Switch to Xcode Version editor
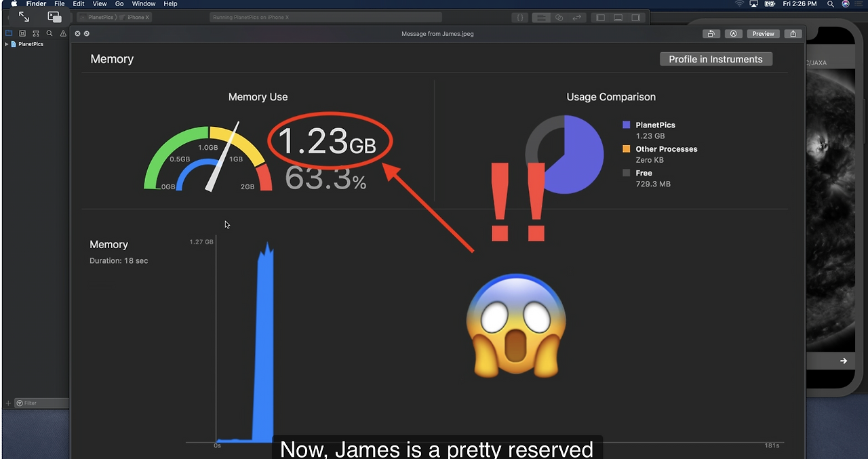 pyautogui.click(x=577, y=18)
